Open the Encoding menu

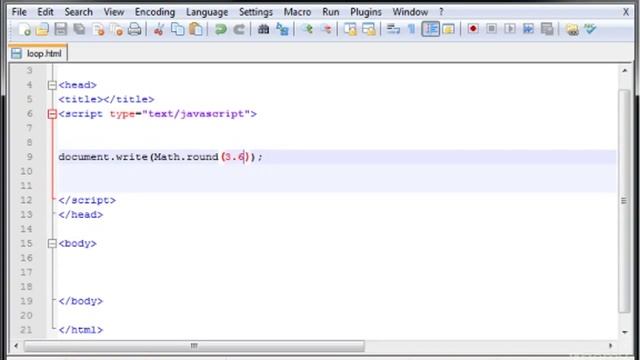tap(155, 12)
